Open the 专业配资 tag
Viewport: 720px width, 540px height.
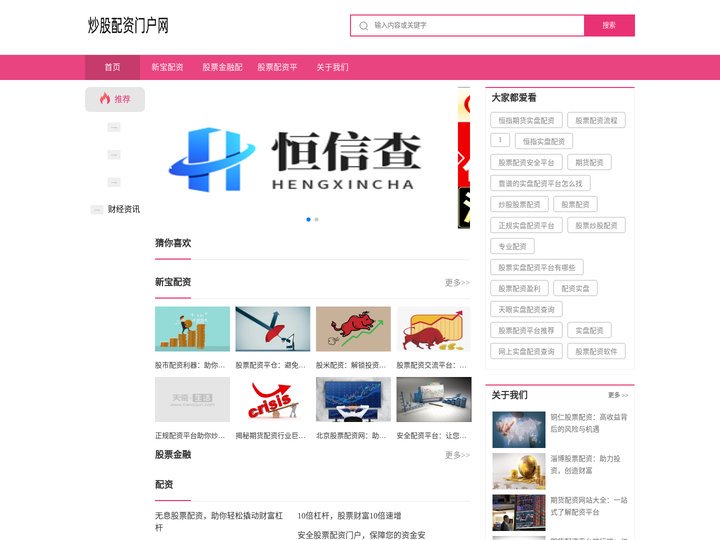[x=512, y=247]
